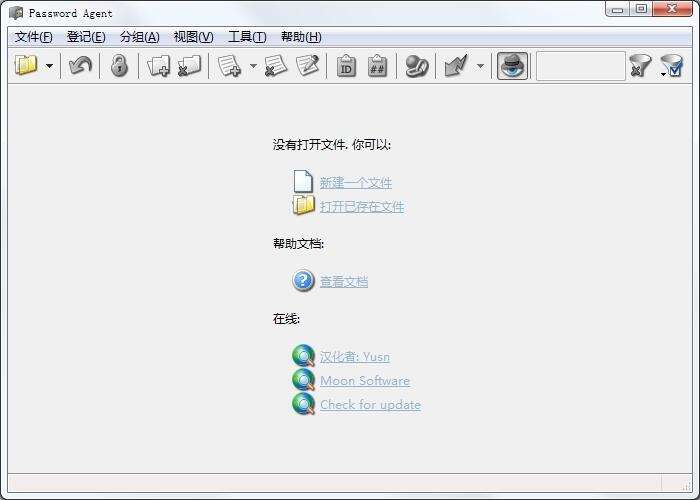The image size is (700, 500).
Task: Click the Moon Software link
Action: tap(365, 381)
